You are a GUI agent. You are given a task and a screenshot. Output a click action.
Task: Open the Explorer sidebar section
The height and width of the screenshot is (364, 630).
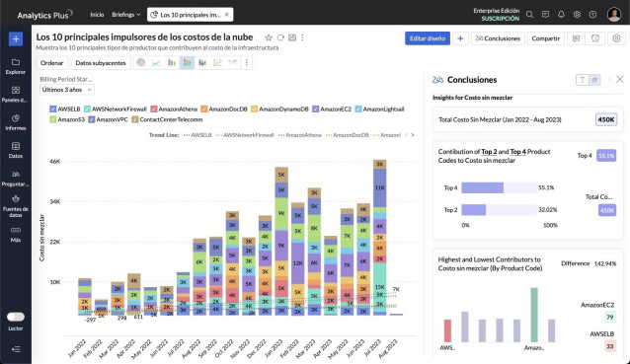[x=16, y=66]
